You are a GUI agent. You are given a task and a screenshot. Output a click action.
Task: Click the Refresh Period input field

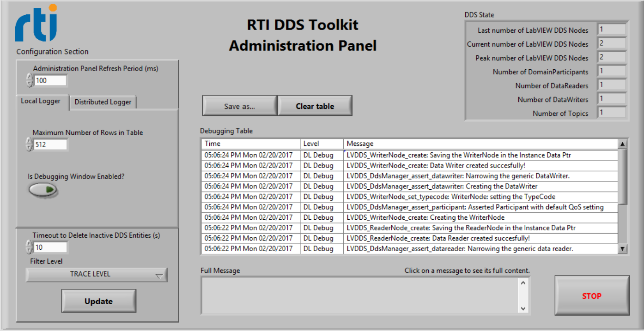coord(51,80)
